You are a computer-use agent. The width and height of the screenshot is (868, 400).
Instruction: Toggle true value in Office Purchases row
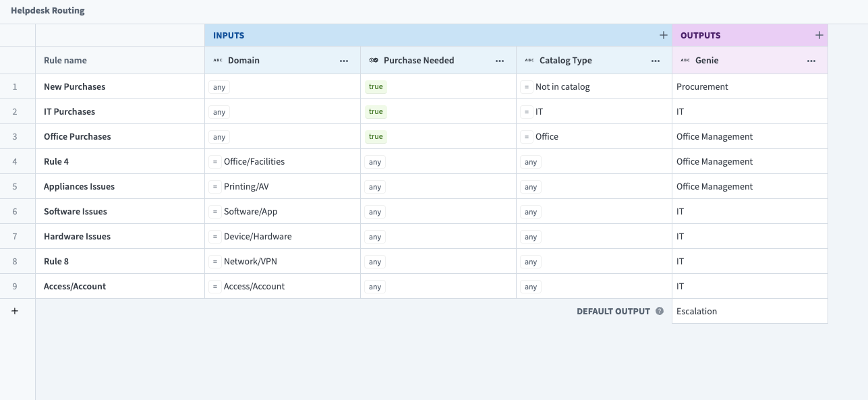tap(376, 137)
